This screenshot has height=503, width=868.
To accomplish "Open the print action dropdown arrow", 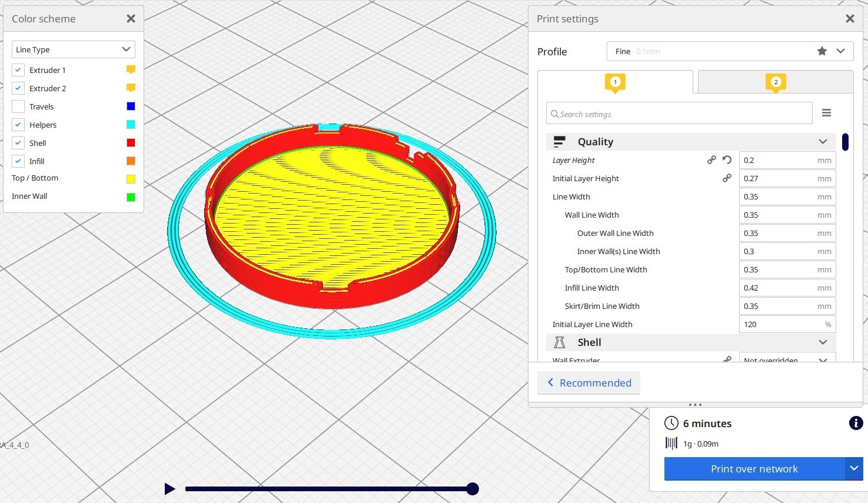I will [x=854, y=469].
